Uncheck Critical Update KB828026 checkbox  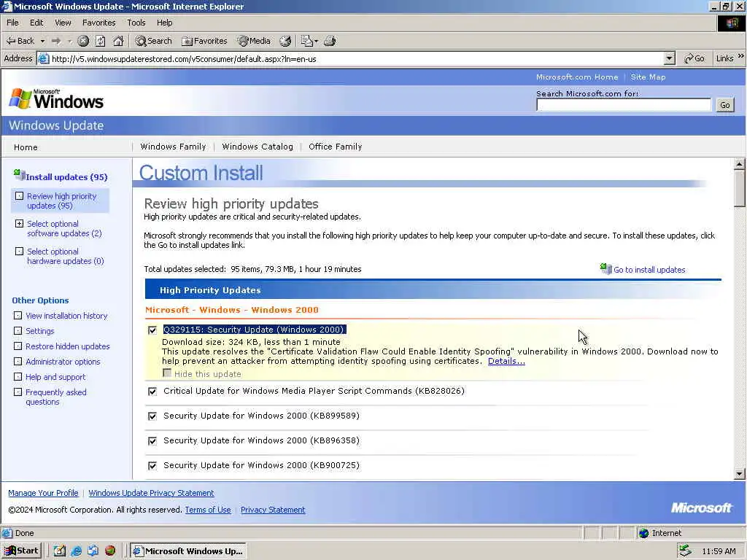[x=152, y=392]
